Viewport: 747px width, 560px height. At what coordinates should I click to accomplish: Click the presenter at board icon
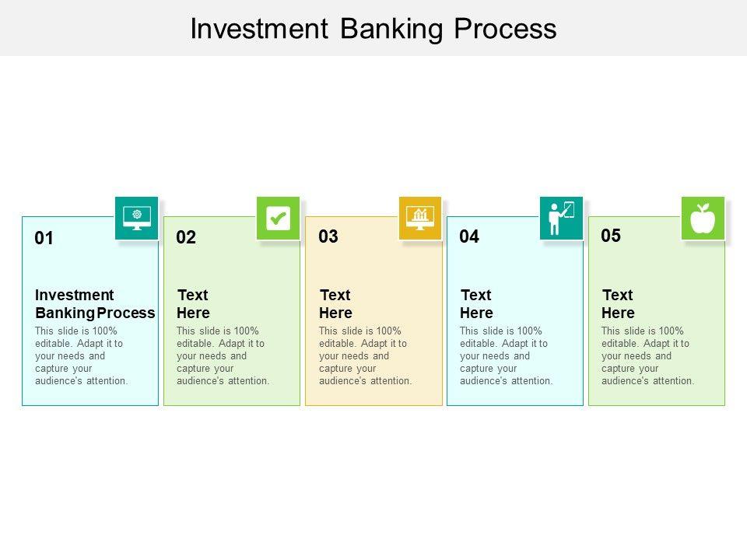[x=561, y=218]
